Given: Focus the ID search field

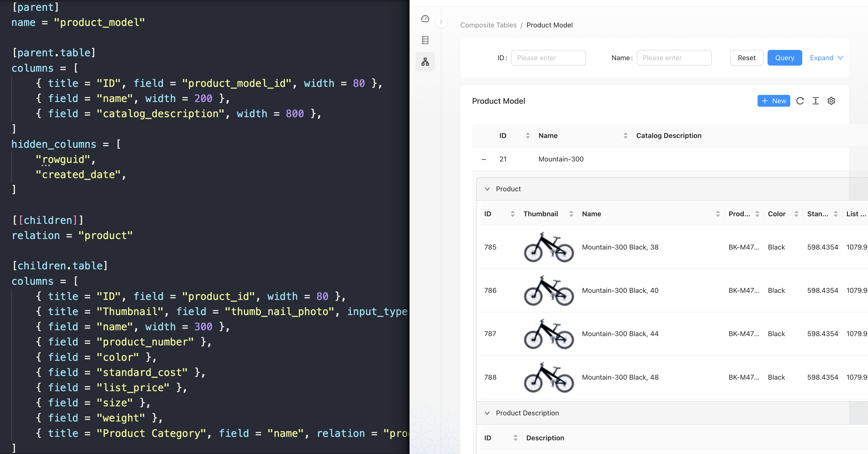Looking at the screenshot, I should click(x=548, y=58).
